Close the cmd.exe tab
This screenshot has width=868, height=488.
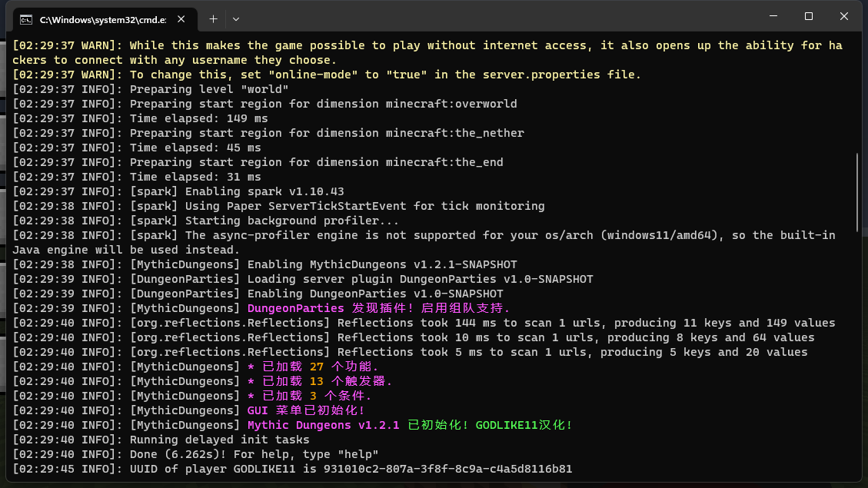183,18
